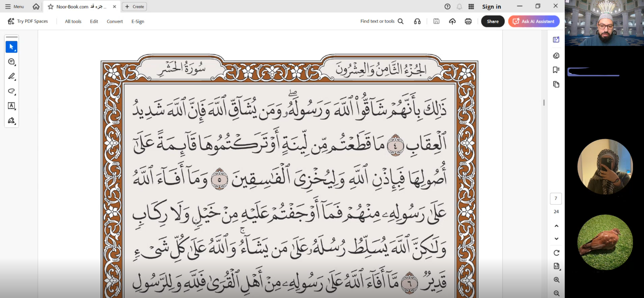Toggle star favorite on Noor-Book tab

pyautogui.click(x=51, y=7)
